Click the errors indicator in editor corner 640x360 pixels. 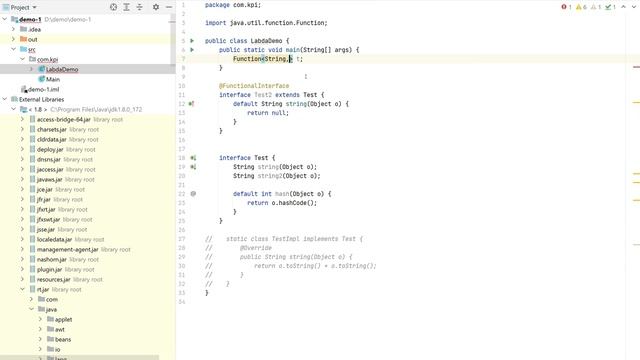566,7
